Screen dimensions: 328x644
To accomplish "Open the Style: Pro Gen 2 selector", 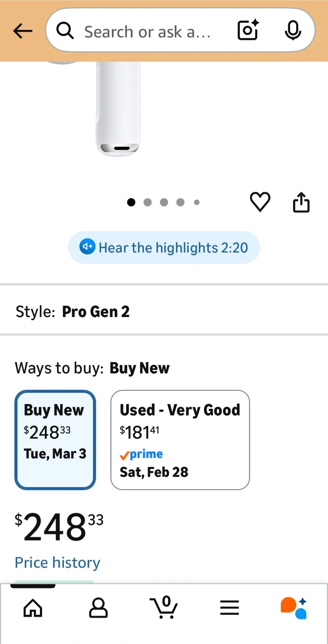I will 164,311.
